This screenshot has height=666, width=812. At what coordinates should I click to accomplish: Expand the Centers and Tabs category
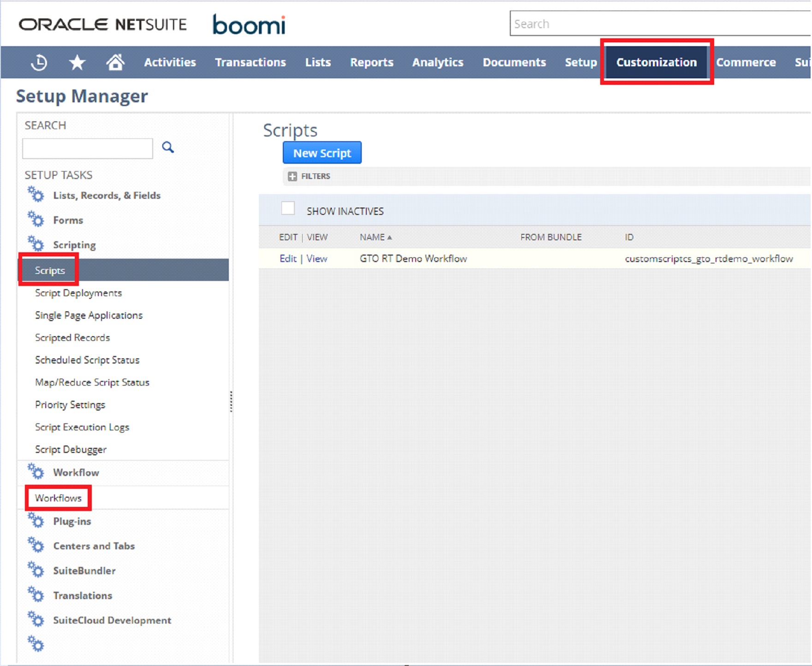click(x=36, y=545)
